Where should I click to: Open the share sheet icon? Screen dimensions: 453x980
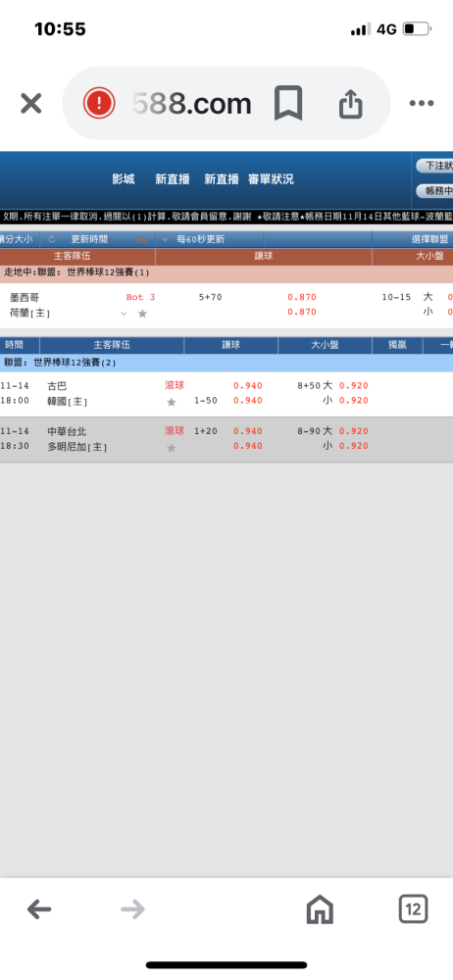tap(351, 103)
